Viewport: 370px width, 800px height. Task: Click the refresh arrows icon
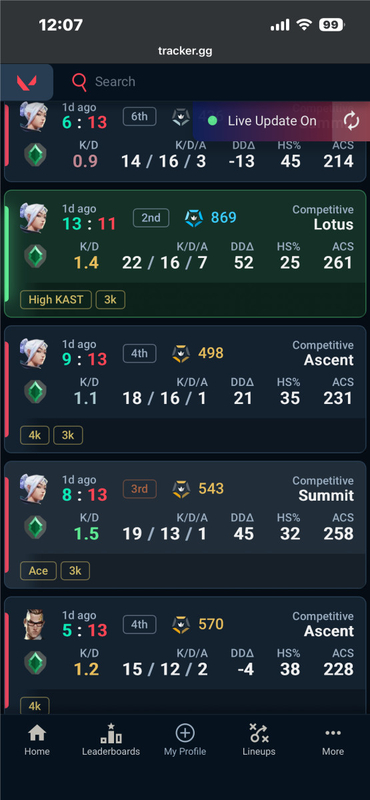(351, 121)
